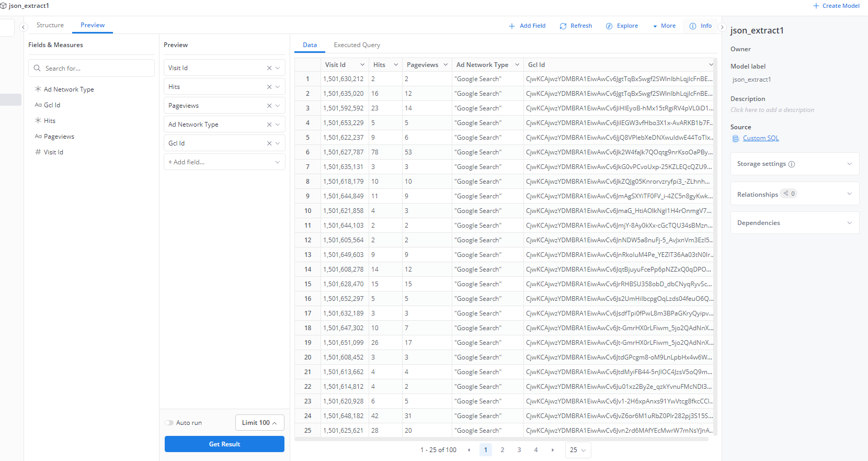Click the Refresh icon in toolbar
The height and width of the screenshot is (461, 868).
click(x=563, y=26)
